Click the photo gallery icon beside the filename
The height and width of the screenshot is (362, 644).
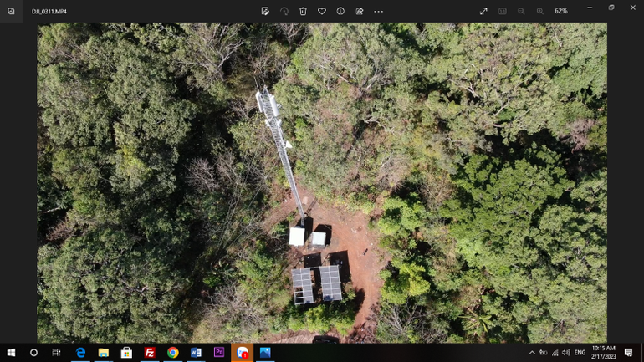click(x=11, y=11)
